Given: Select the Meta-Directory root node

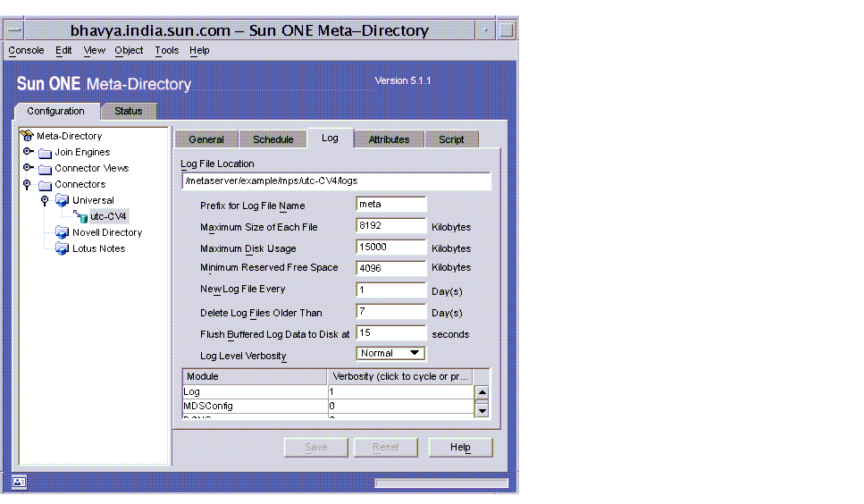Looking at the screenshot, I should click(70, 136).
